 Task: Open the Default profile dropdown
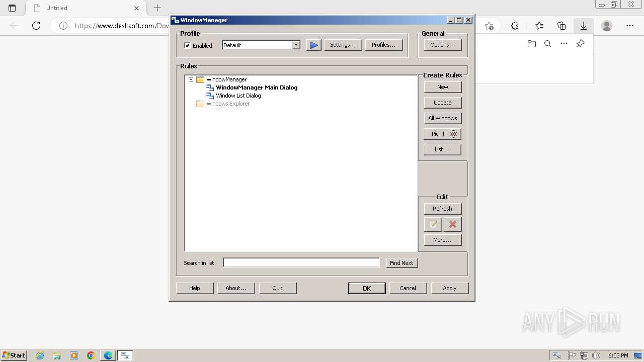tap(296, 45)
